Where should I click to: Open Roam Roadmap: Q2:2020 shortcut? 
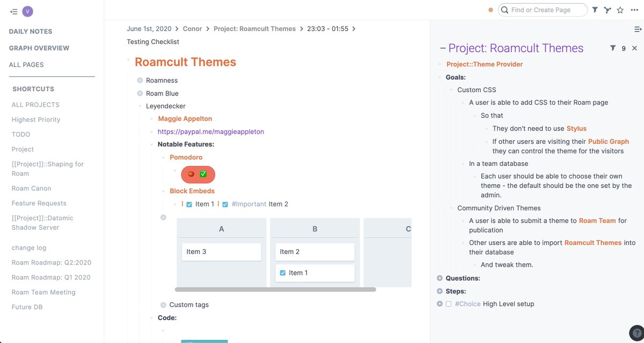coord(52,262)
